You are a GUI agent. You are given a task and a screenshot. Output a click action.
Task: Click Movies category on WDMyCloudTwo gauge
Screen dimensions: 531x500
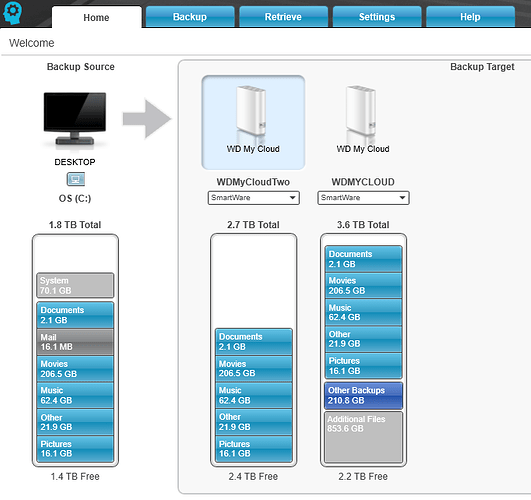point(254,369)
